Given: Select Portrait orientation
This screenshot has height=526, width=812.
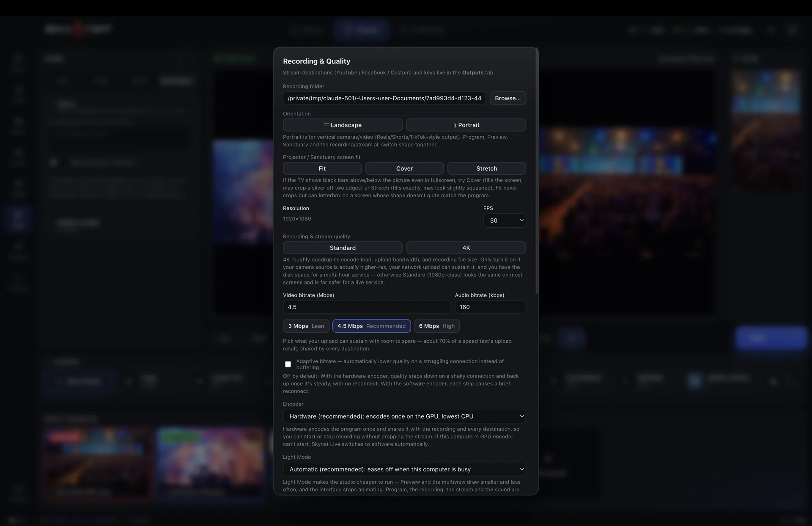Looking at the screenshot, I should click(x=466, y=125).
